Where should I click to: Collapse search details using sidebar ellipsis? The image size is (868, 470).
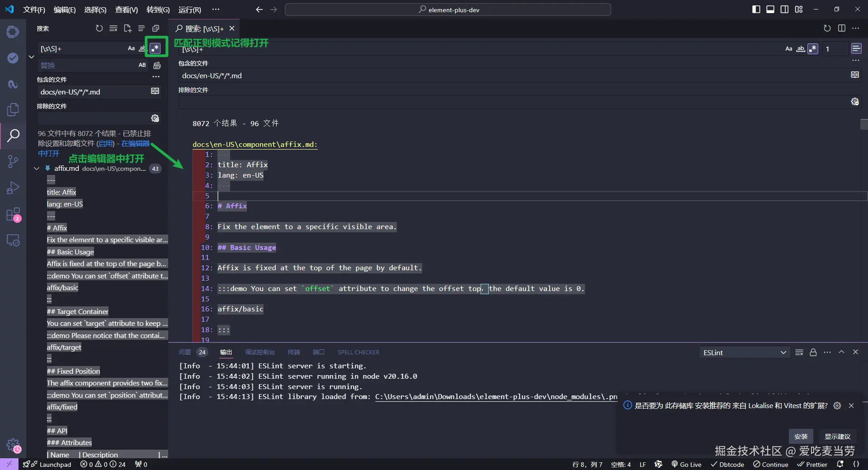pyautogui.click(x=156, y=77)
